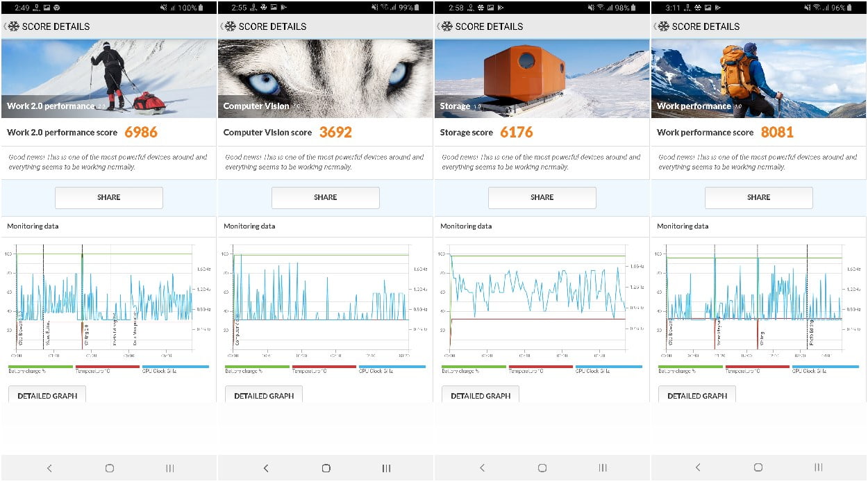This screenshot has width=868, height=482.
Task: Tap the skier Work 2.0 performance banner
Action: coord(109,78)
